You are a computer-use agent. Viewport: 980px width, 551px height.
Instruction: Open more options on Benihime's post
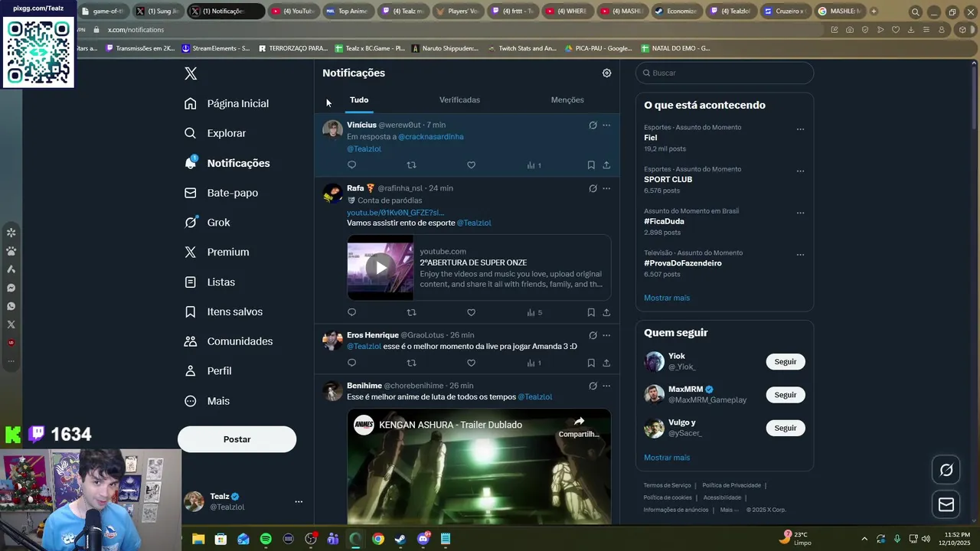click(606, 386)
